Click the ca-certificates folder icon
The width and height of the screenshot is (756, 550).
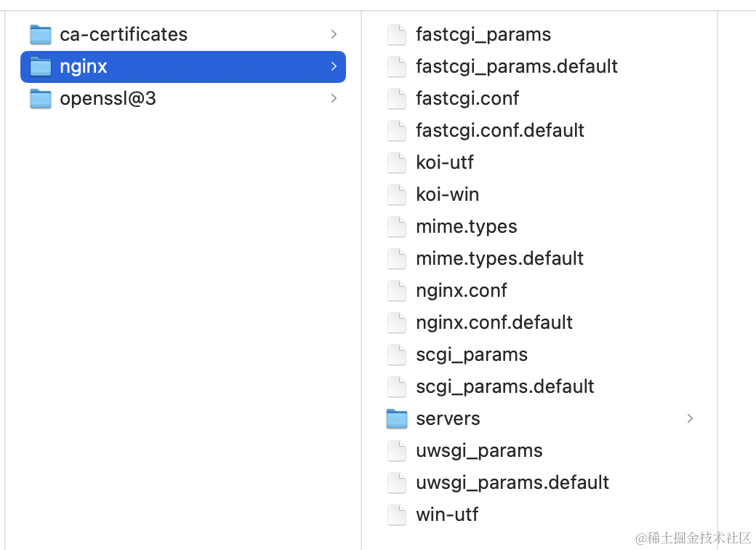(41, 35)
